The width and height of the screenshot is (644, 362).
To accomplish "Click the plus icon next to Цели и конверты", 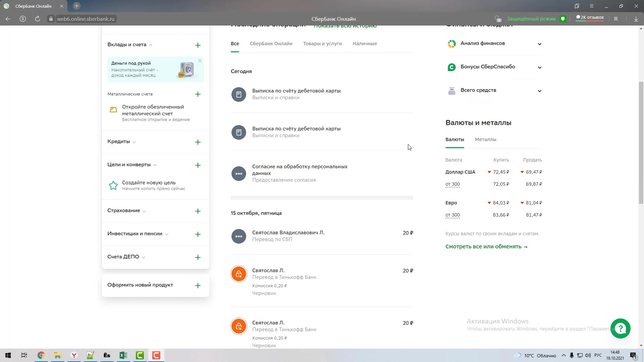I will [x=198, y=165].
